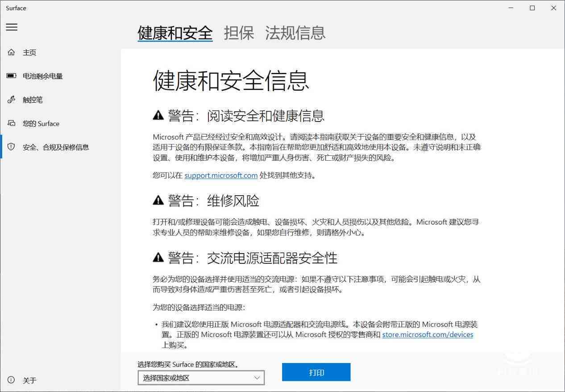Viewport: 565px width, 392px height.
Task: Click the warning triangle beside 交流电源适配器安全性
Action: (158, 258)
